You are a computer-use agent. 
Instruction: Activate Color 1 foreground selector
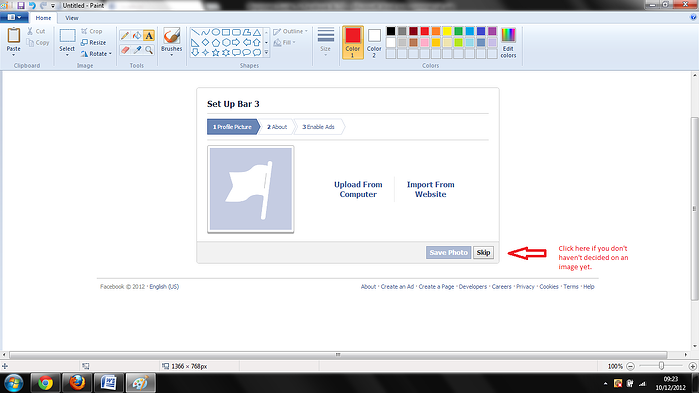click(x=353, y=43)
